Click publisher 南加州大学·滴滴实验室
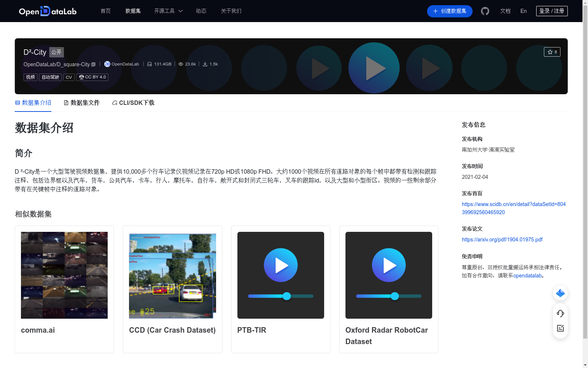This screenshot has width=588, height=368. (x=488, y=150)
